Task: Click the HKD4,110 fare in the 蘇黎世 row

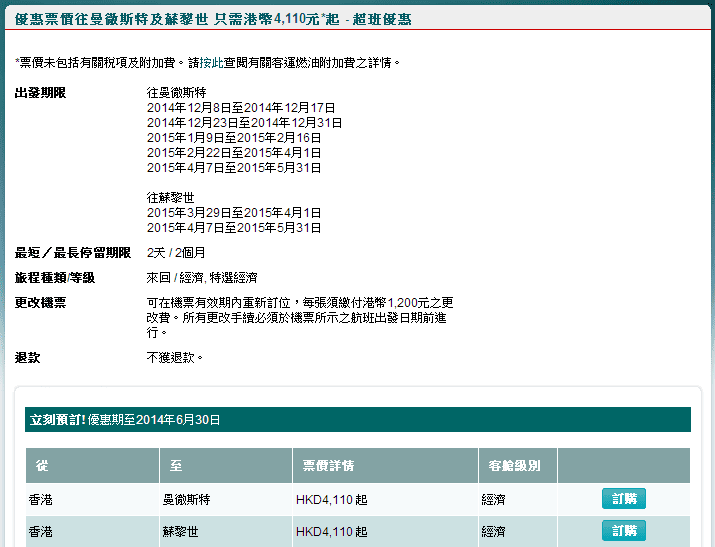Action: pyautogui.click(x=331, y=531)
